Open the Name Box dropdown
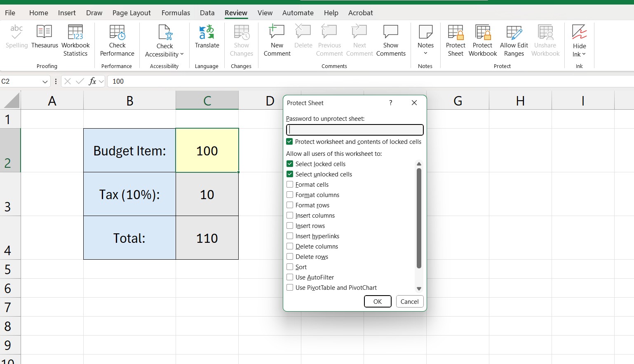This screenshot has height=364, width=634. [45, 81]
